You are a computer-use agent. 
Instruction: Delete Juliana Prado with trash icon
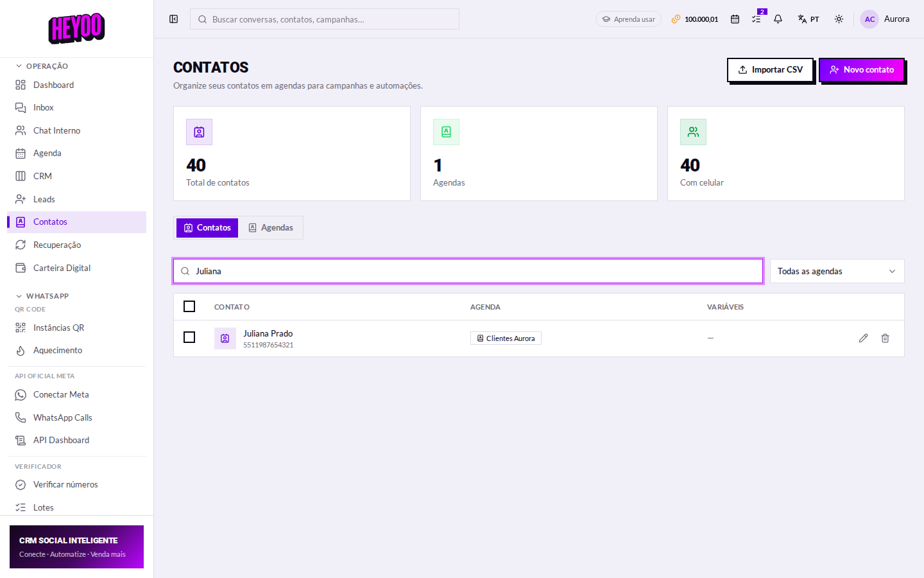[x=885, y=338]
